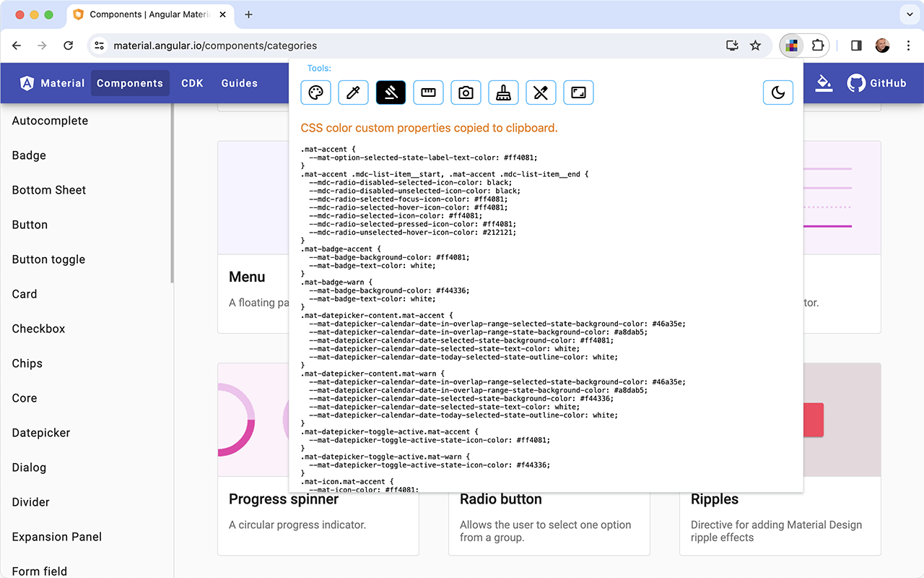Open the color palette tool in the popup
The width and height of the screenshot is (924, 578).
click(315, 92)
